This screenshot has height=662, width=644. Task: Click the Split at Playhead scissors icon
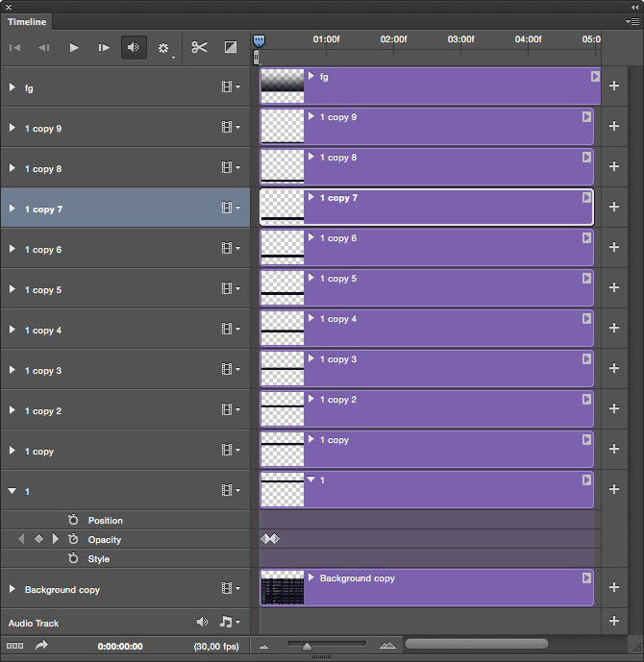199,47
